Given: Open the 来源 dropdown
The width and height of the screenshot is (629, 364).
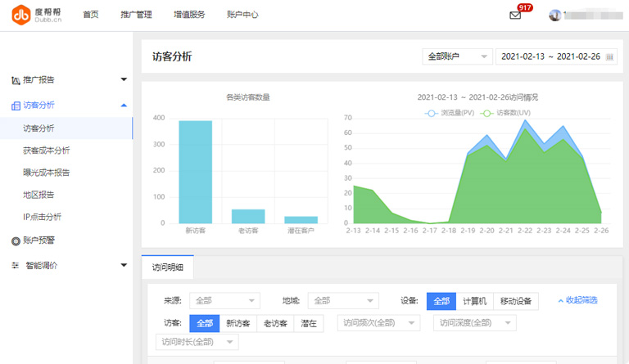Looking at the screenshot, I should 224,301.
